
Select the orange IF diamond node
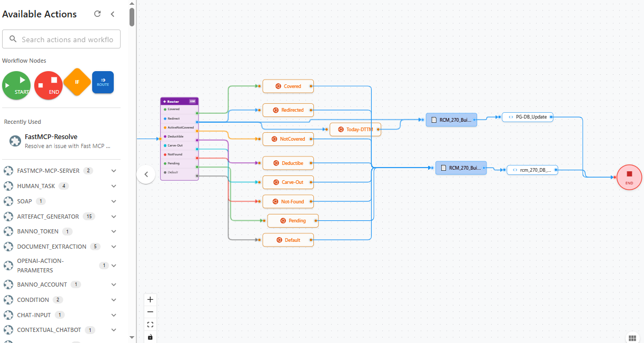point(77,82)
